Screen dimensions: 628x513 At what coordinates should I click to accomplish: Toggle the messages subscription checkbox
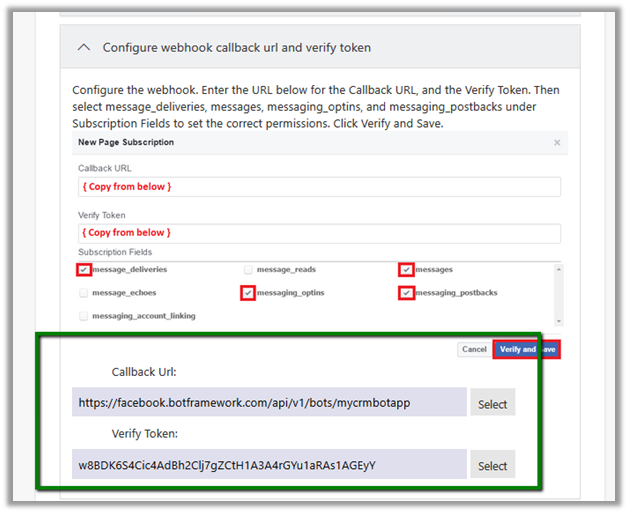(x=406, y=270)
